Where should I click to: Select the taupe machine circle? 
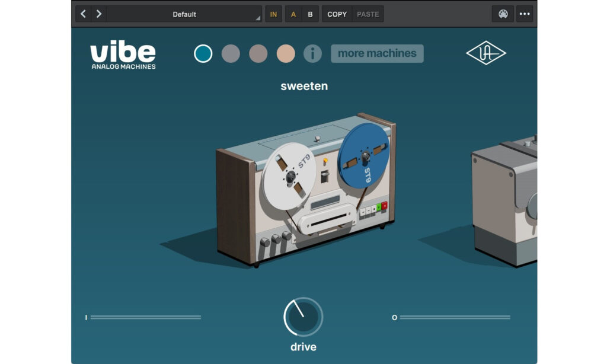click(x=258, y=54)
